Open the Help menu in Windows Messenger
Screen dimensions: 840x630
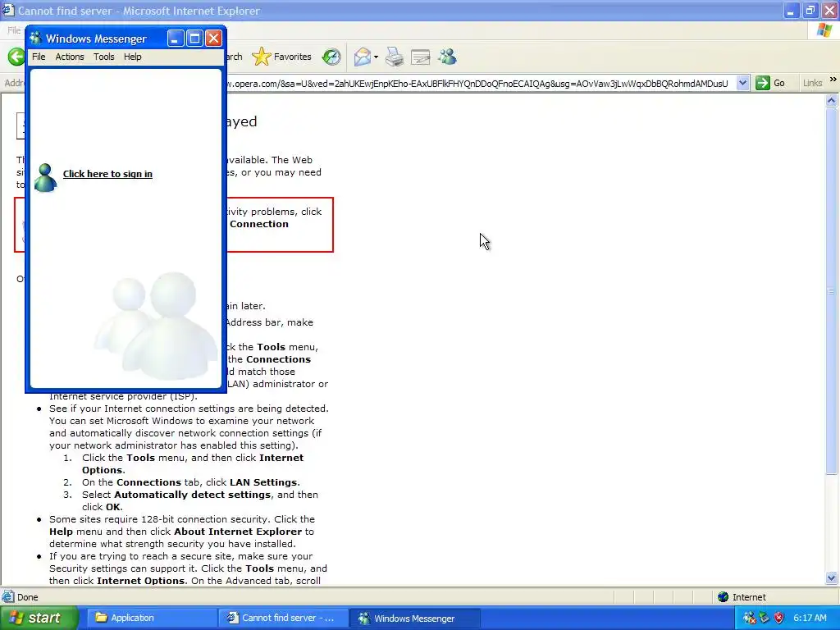132,57
